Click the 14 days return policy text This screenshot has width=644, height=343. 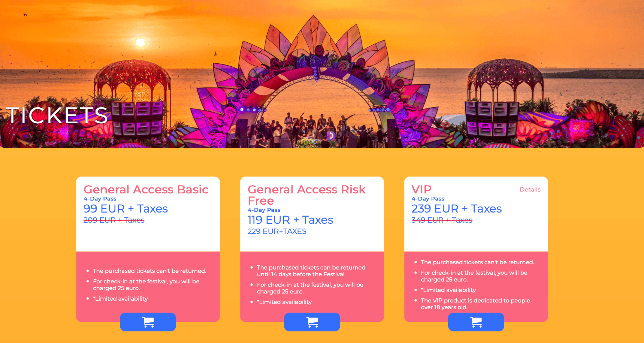tap(311, 271)
